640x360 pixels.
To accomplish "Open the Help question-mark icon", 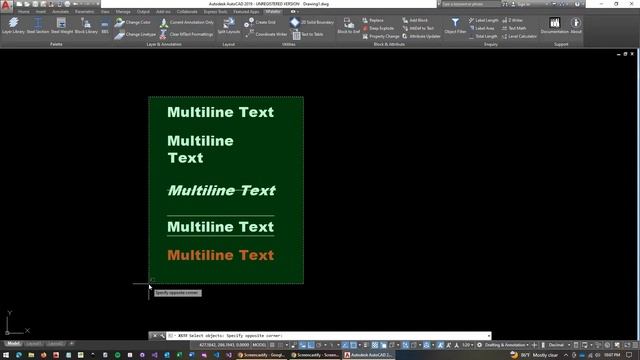I will pyautogui.click(x=577, y=4).
